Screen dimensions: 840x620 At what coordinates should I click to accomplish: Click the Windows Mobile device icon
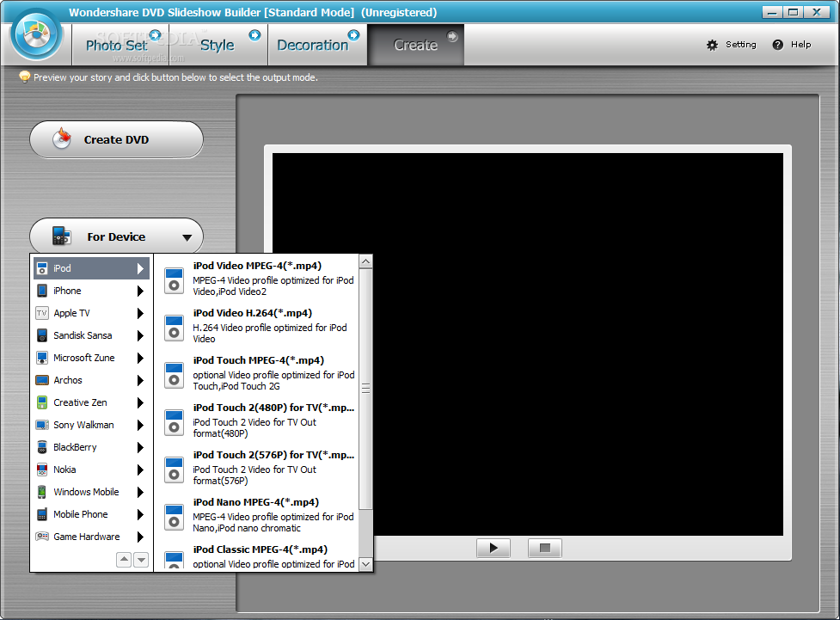42,492
